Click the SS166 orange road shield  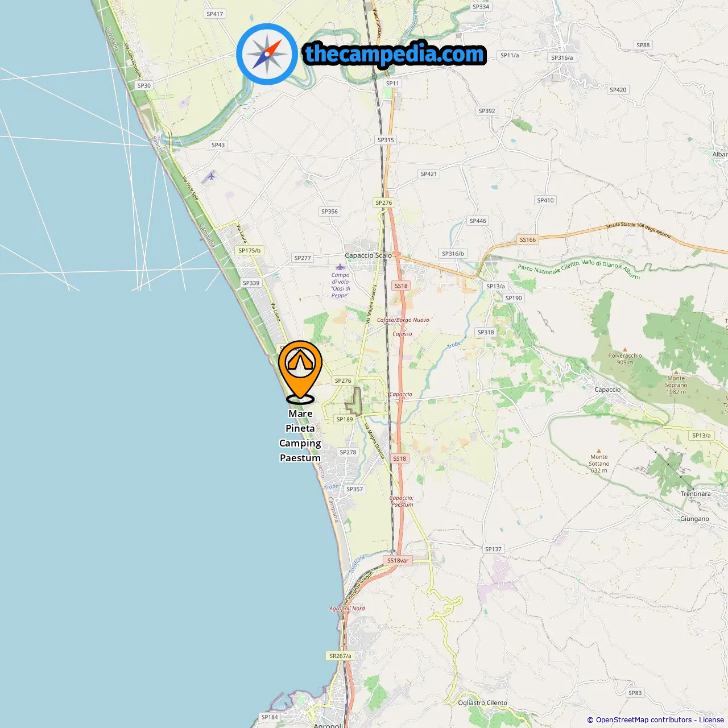coord(528,239)
